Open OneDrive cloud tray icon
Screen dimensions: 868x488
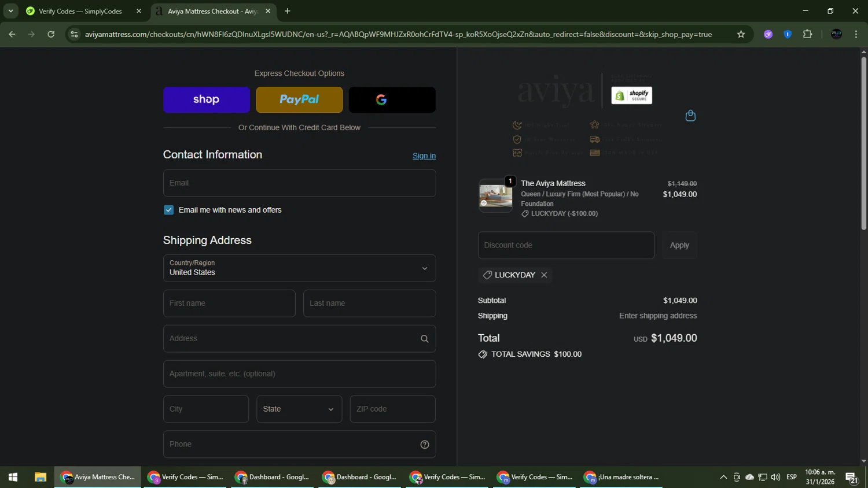click(x=750, y=477)
